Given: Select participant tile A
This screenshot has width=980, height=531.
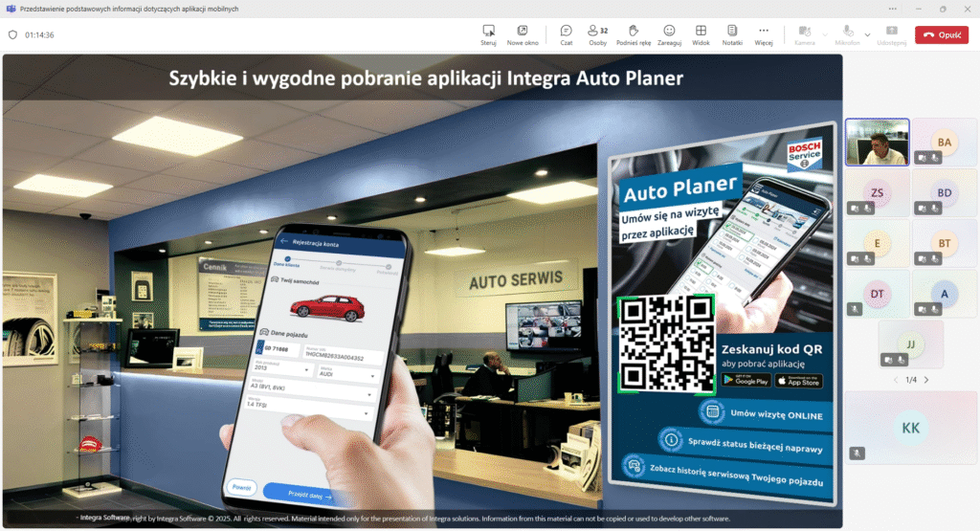Looking at the screenshot, I should [944, 294].
